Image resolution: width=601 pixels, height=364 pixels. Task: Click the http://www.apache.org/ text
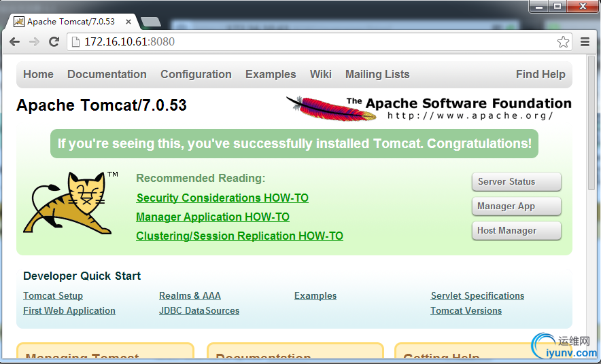coord(470,115)
